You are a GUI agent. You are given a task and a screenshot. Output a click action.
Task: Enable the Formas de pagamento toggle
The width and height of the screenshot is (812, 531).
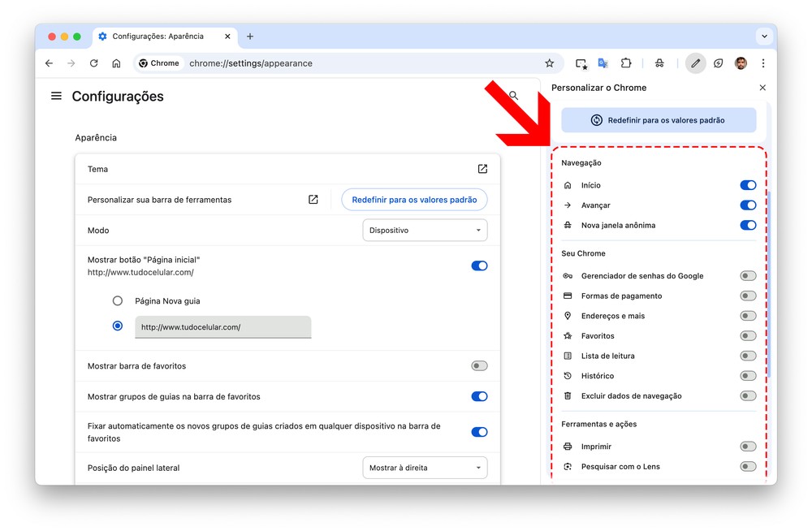point(748,296)
